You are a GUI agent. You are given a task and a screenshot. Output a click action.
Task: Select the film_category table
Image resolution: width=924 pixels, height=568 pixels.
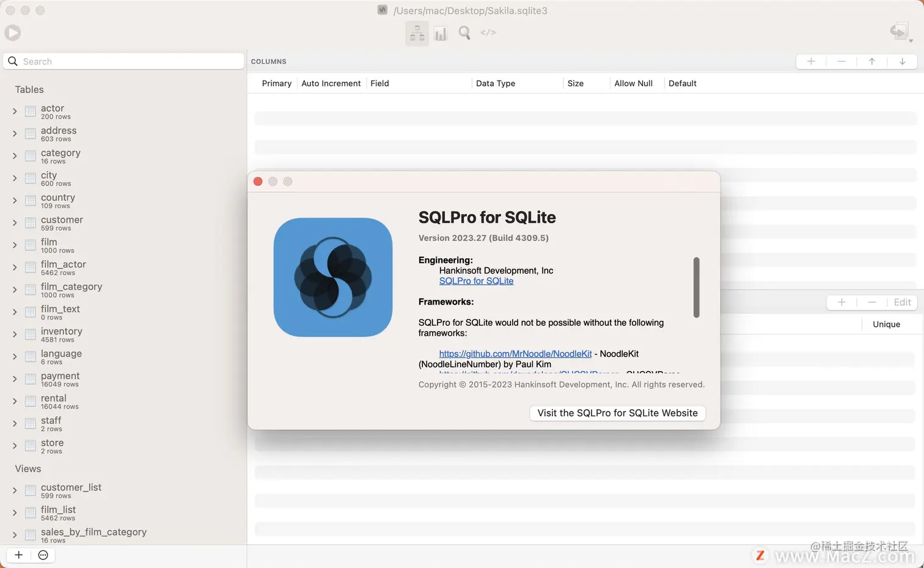pyautogui.click(x=71, y=290)
